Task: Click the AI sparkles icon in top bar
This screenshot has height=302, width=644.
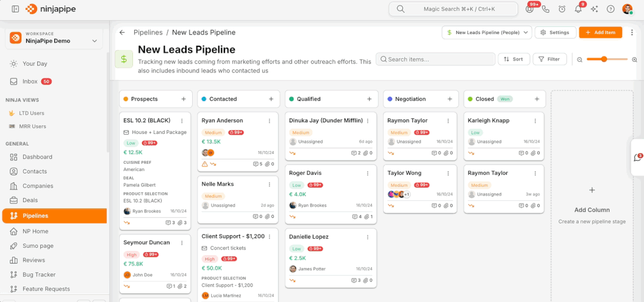Action: [x=595, y=9]
